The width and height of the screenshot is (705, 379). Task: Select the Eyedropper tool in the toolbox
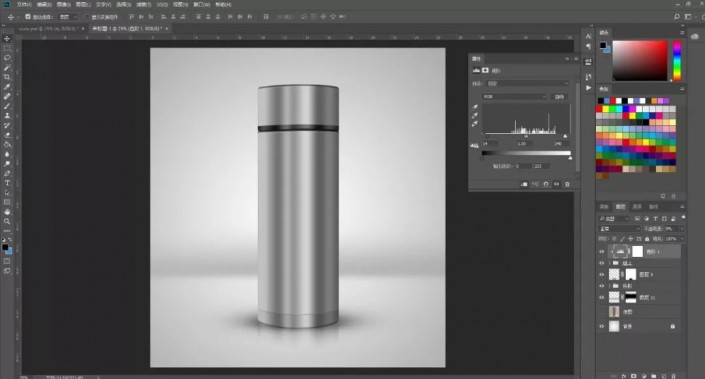pos(7,87)
